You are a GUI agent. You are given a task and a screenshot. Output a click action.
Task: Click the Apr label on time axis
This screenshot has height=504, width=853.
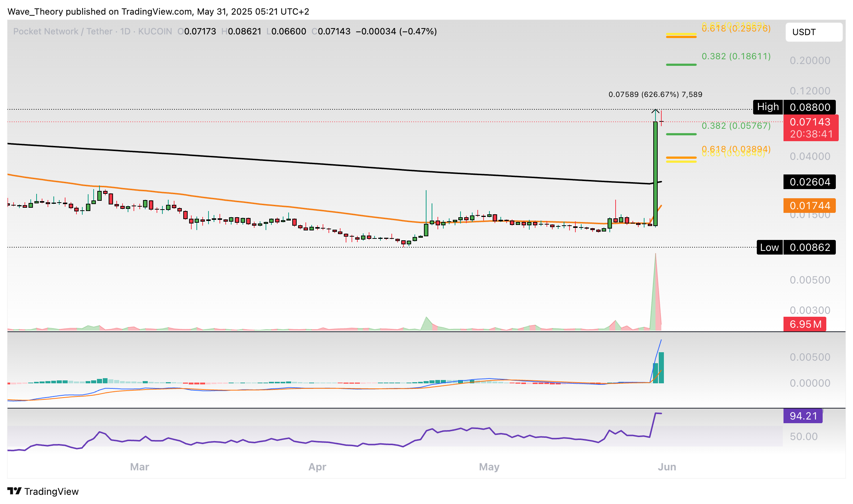(317, 467)
